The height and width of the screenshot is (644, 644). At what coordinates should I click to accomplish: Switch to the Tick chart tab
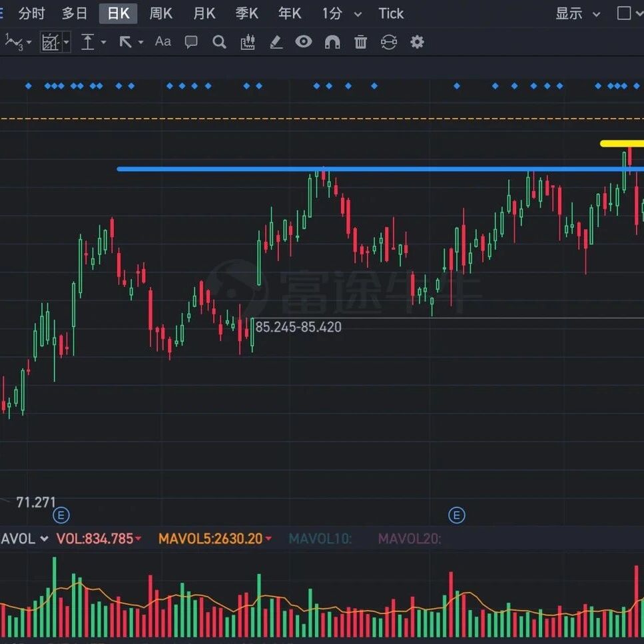click(391, 13)
